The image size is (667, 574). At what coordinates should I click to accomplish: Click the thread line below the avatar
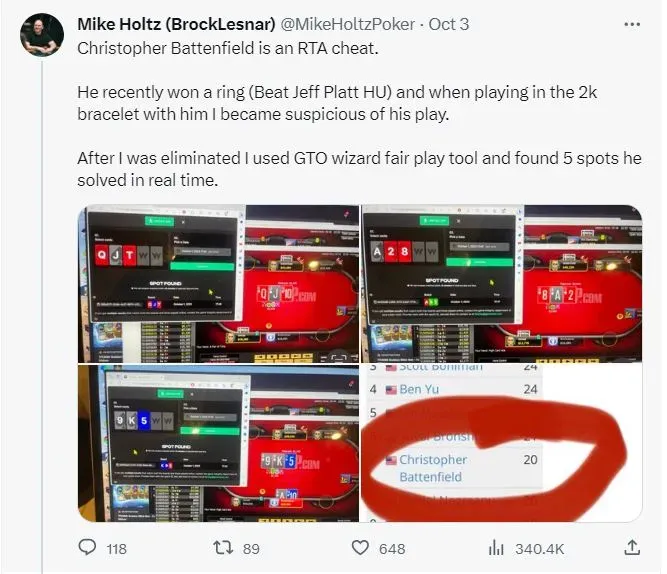click(42, 317)
